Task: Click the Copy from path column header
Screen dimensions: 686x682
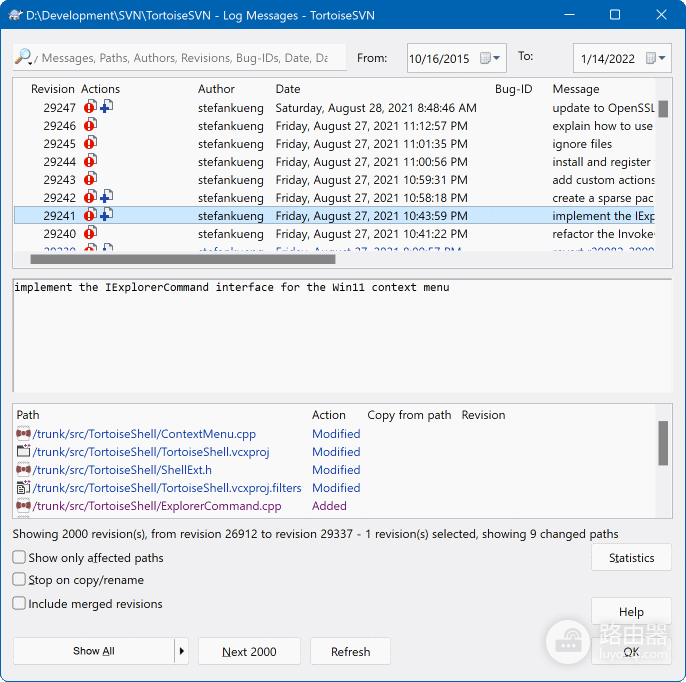Action: [x=409, y=415]
